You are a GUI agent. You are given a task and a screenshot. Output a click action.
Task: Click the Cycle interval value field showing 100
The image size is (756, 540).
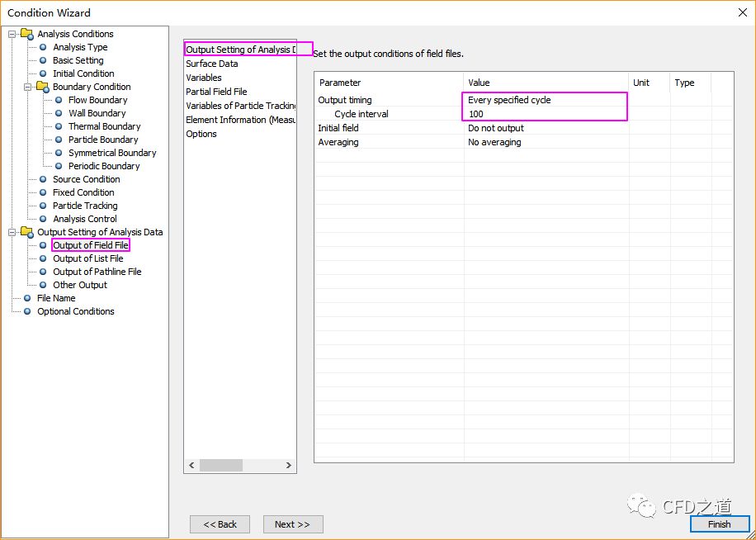coord(545,114)
